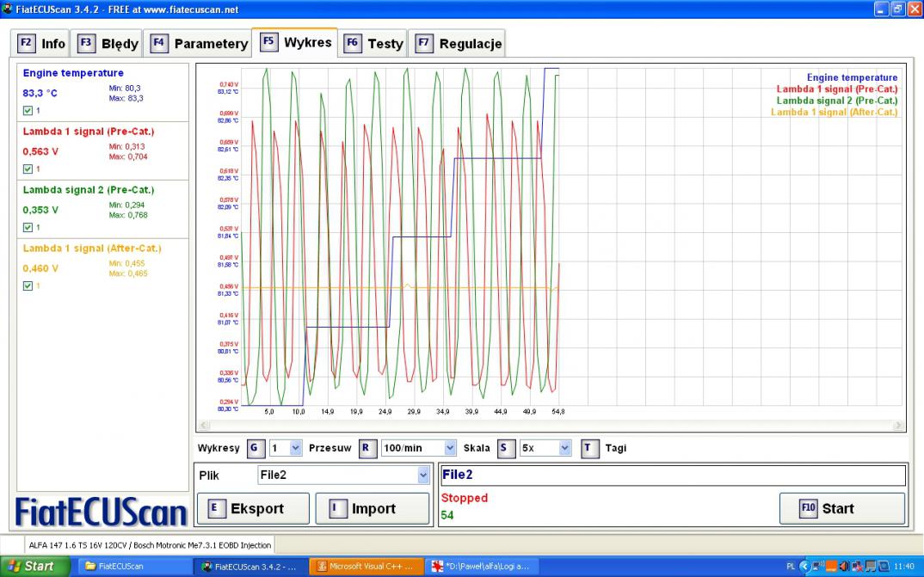Click the horizontal scrollbar under the chart
The width and height of the screenshot is (924, 577).
pyautogui.click(x=551, y=426)
